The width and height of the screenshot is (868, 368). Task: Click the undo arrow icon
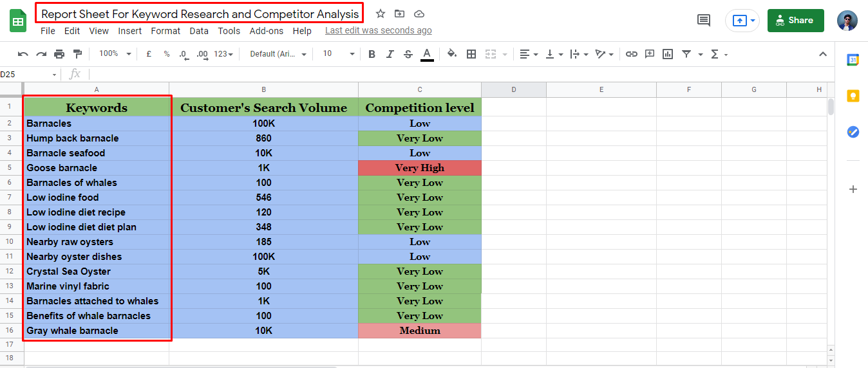pos(23,54)
